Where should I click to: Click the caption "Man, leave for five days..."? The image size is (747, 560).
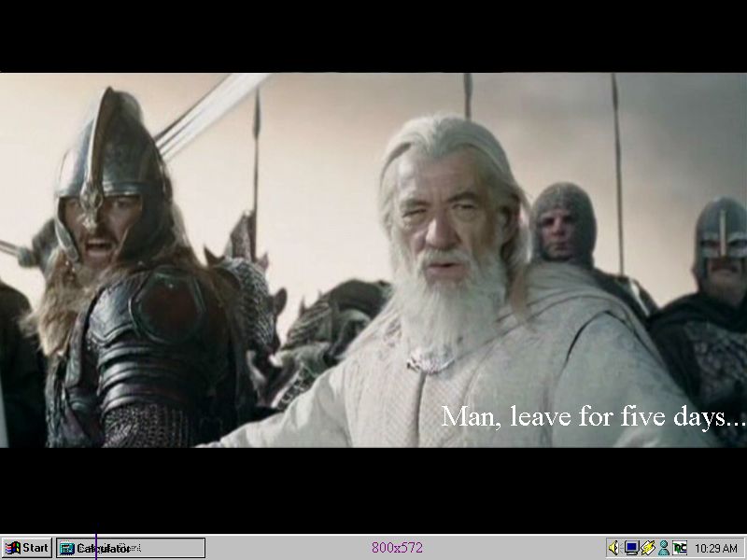coord(593,417)
